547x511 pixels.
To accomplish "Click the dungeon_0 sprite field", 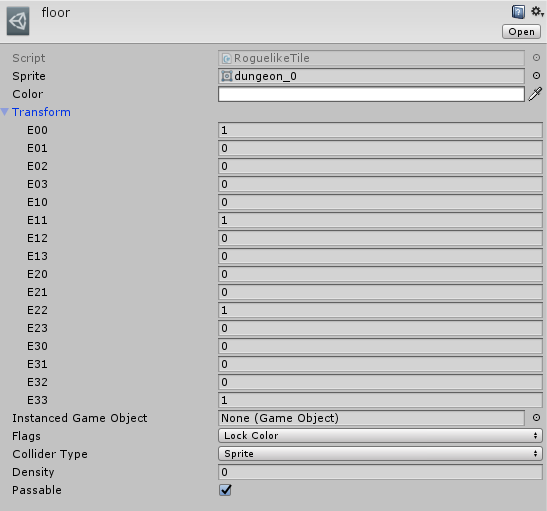I will (371, 76).
